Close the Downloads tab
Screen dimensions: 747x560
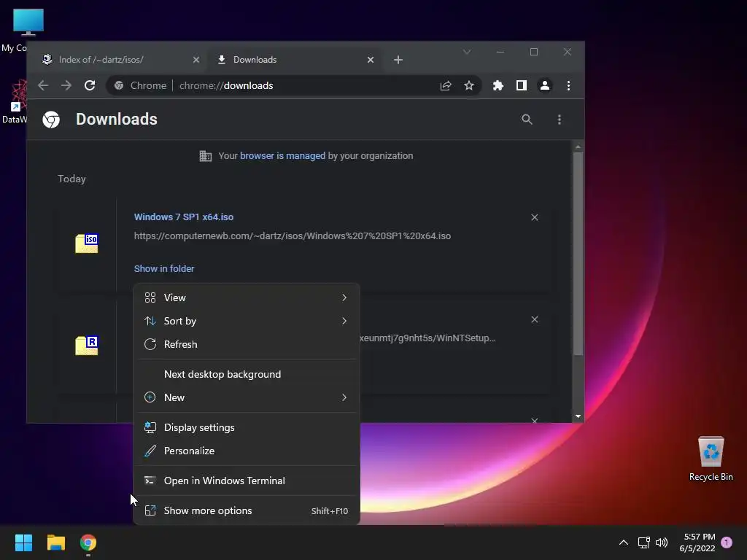pyautogui.click(x=371, y=60)
